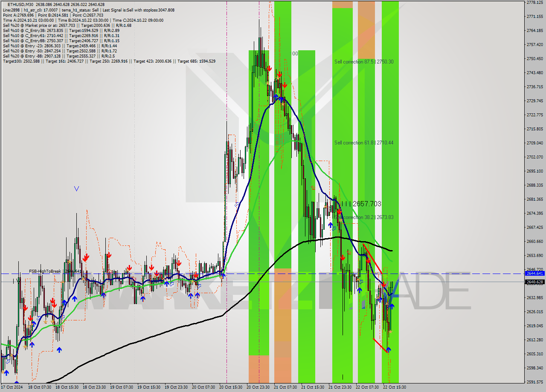Click 2722.775 on the price axis
The image size is (546, 392).
coord(535,115)
